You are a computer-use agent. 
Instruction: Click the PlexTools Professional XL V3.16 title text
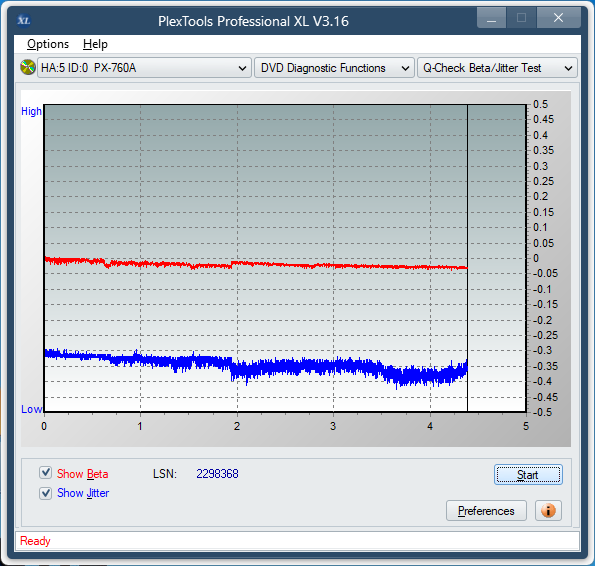coord(253,21)
